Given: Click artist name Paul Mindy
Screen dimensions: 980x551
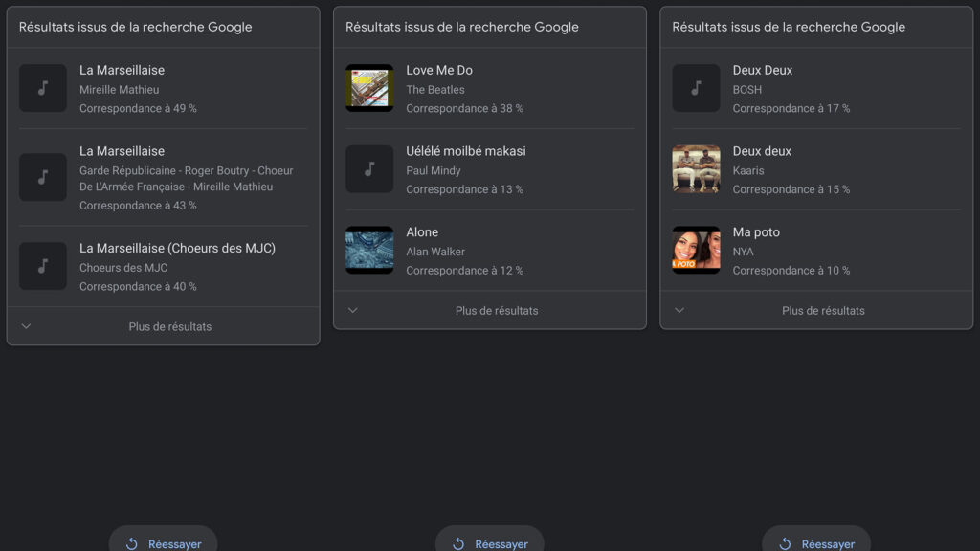Looking at the screenshot, I should tap(434, 170).
